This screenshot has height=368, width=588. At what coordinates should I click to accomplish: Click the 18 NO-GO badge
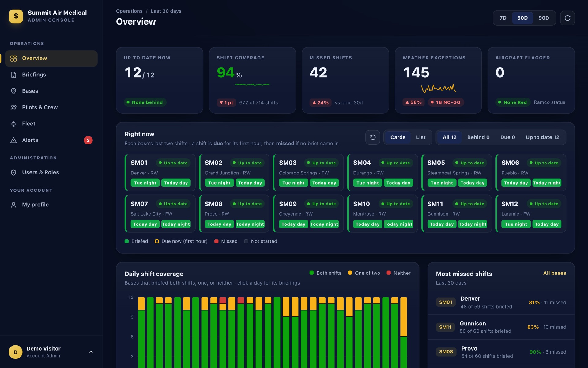[446, 102]
